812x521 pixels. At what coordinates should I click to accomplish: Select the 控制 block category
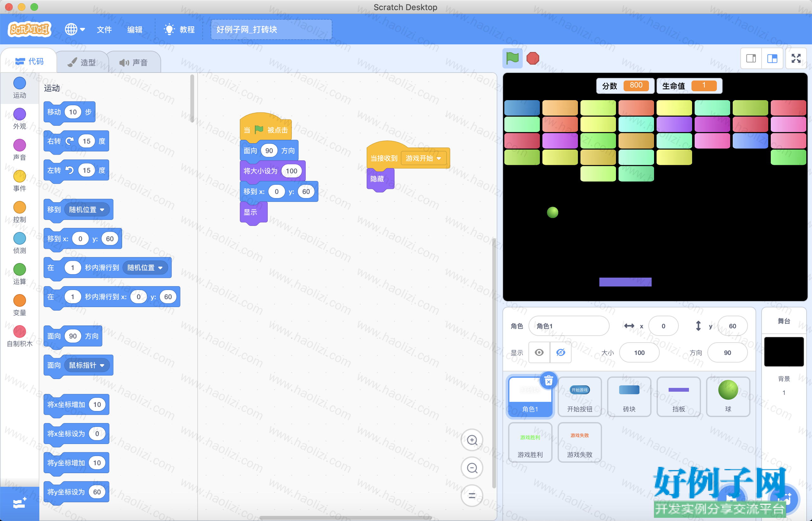pos(20,212)
